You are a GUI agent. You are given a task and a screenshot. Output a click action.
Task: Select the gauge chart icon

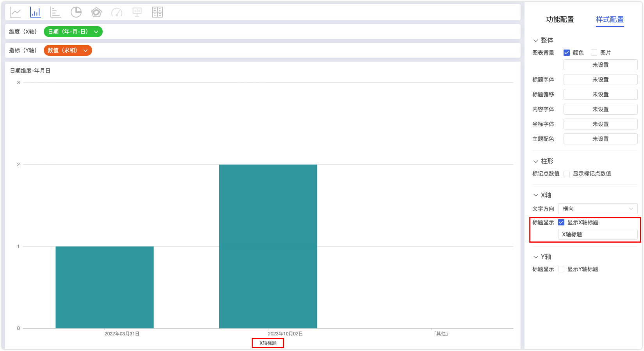(x=117, y=12)
